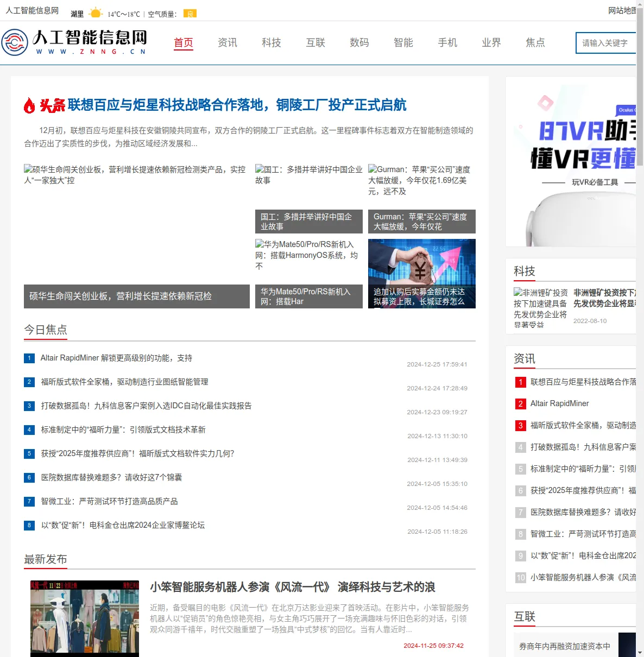
Task: Go to the 资讯 navigation tab
Action: (228, 42)
